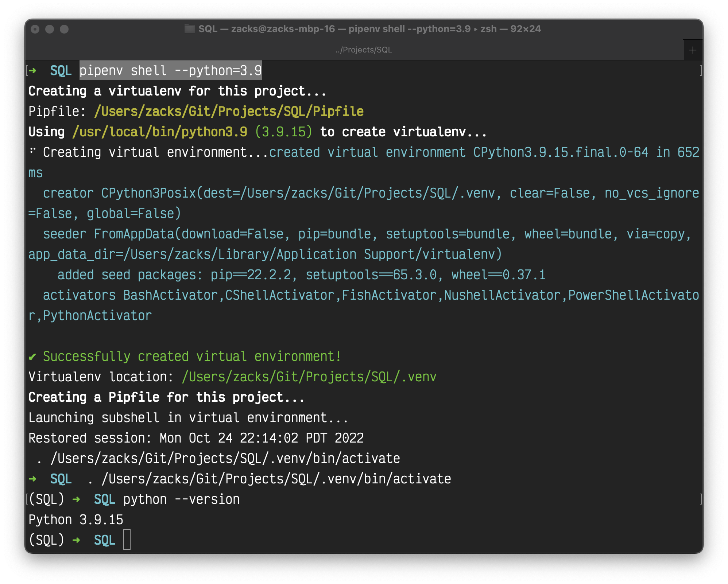Click the new tab plus button

click(693, 50)
